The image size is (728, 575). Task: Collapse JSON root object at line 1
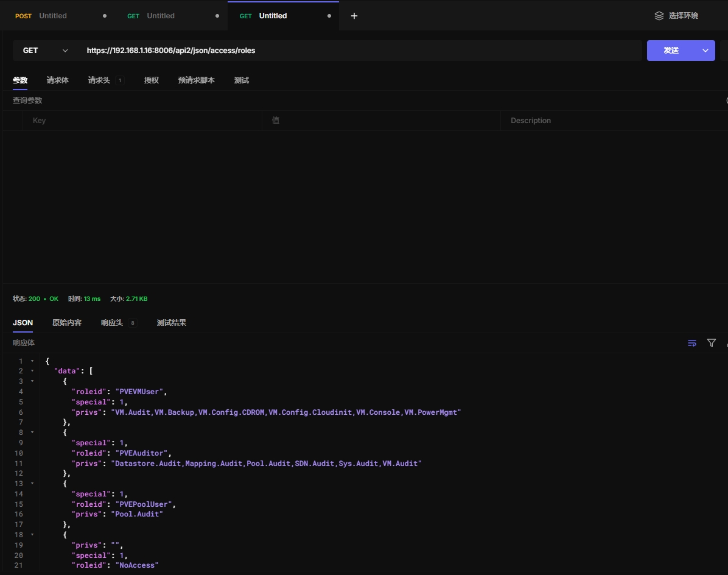[32, 361]
